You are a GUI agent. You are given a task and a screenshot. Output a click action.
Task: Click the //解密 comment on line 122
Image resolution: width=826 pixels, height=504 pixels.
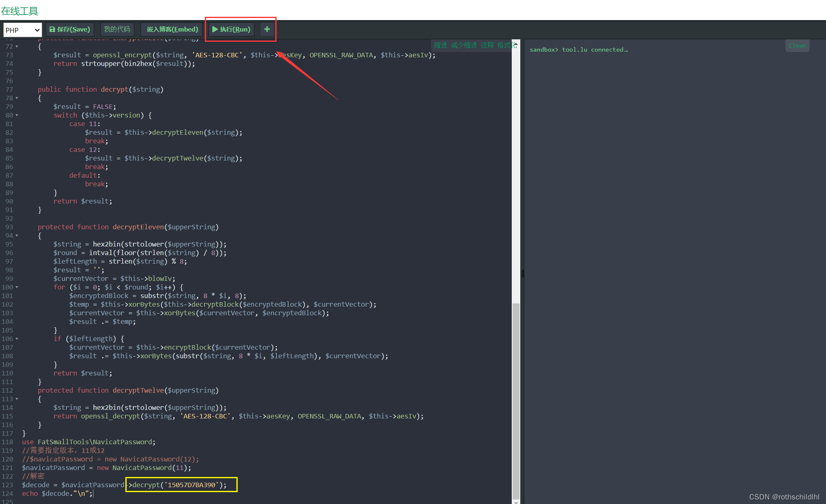click(33, 476)
